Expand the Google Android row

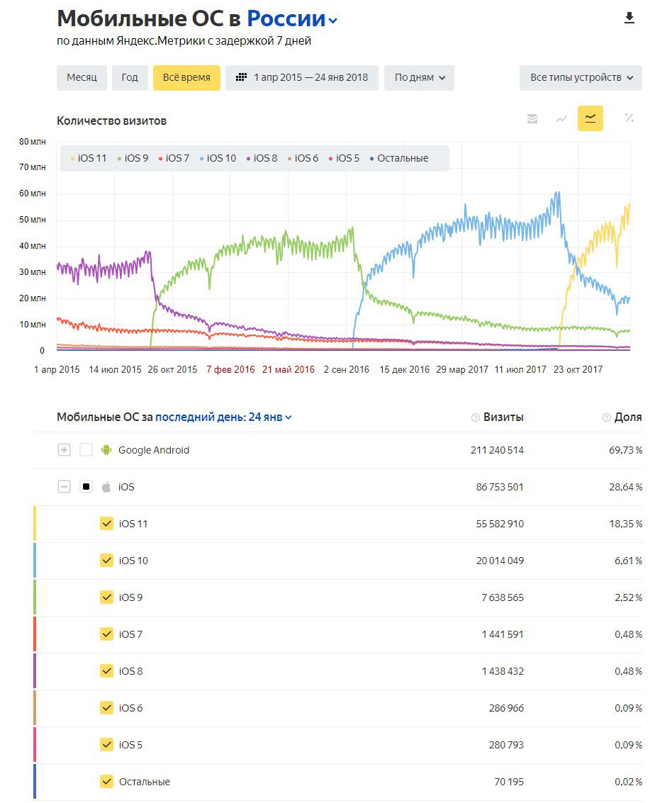click(64, 449)
